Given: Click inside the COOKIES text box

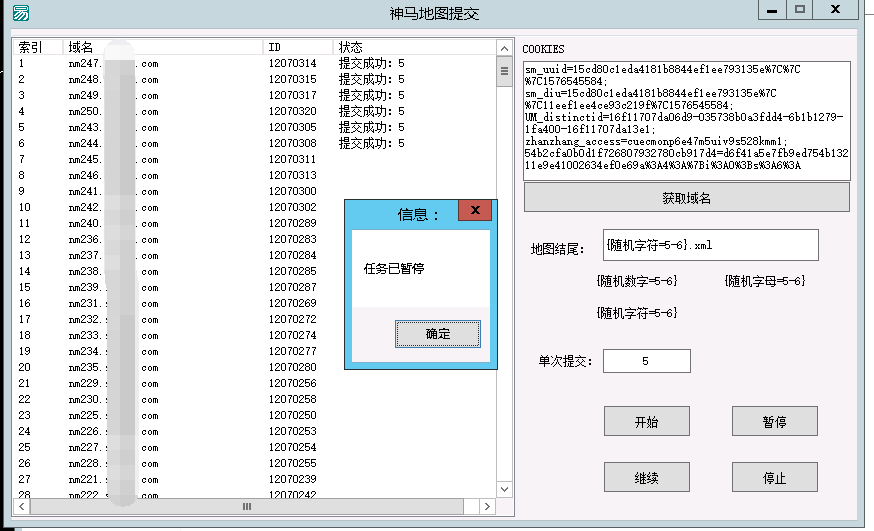Looking at the screenshot, I should pos(687,120).
